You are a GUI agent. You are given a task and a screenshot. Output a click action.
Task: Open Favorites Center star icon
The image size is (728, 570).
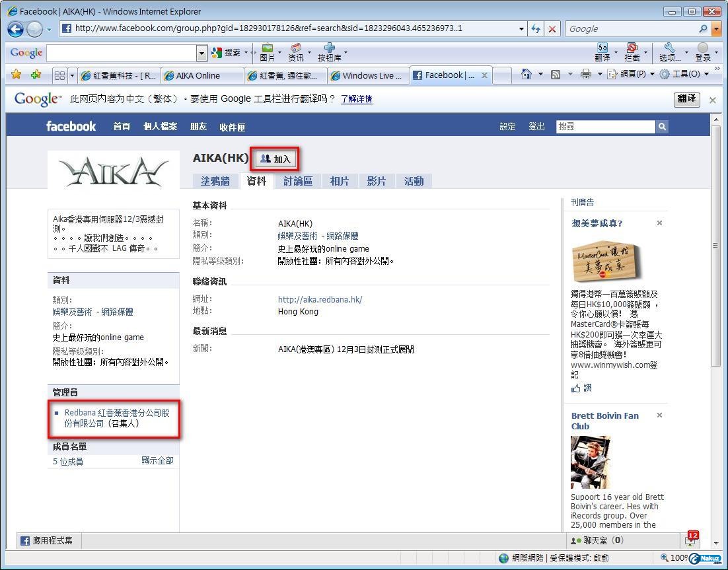(x=17, y=75)
